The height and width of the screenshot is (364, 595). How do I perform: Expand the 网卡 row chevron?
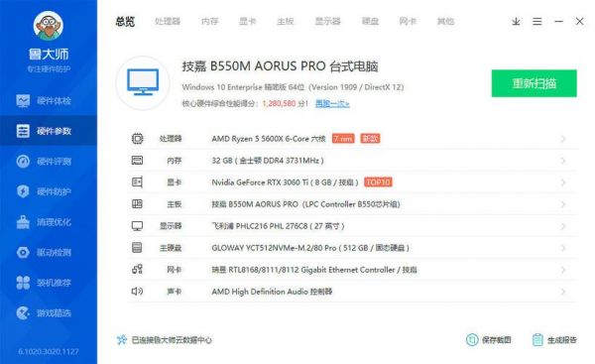coord(563,270)
